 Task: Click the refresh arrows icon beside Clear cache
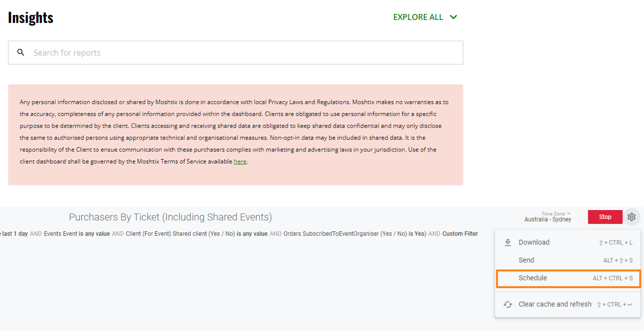coord(508,304)
